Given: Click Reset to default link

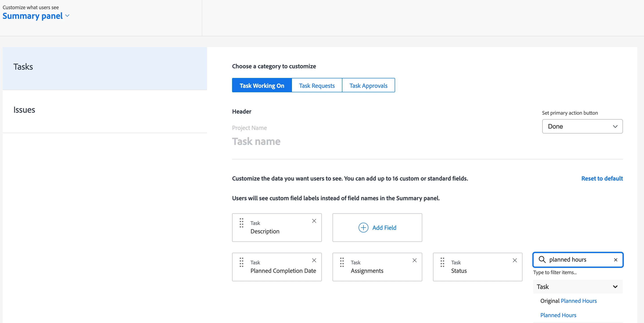Looking at the screenshot, I should coord(602,178).
